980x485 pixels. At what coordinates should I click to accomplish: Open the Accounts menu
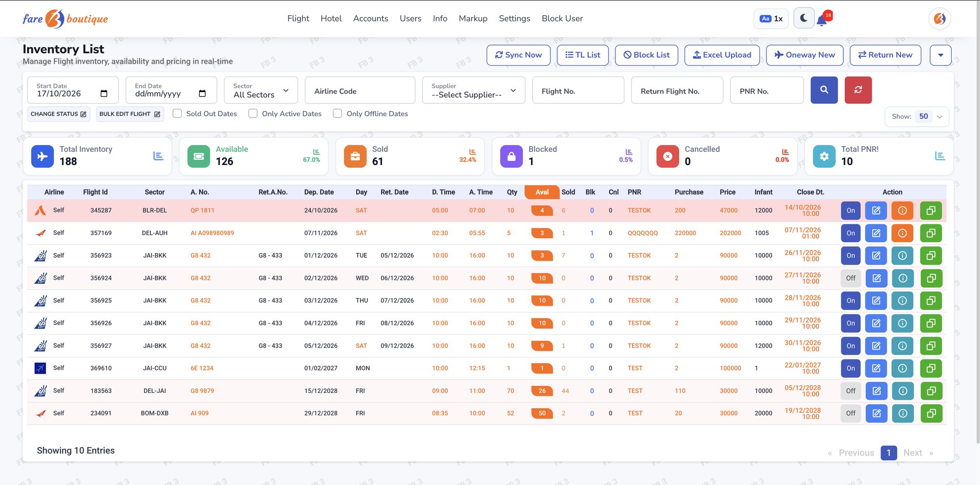coord(370,19)
